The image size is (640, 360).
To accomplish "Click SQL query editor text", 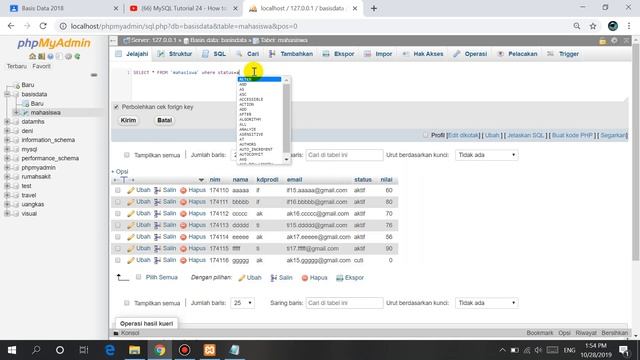I will point(186,72).
